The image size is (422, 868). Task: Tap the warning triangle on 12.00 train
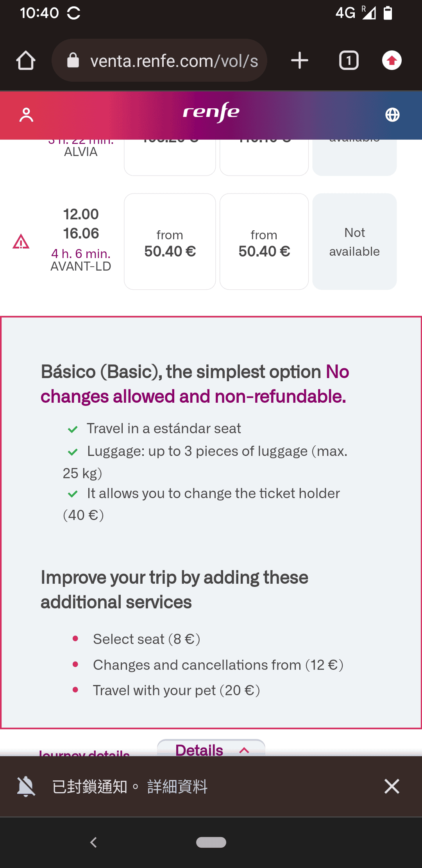click(x=21, y=242)
